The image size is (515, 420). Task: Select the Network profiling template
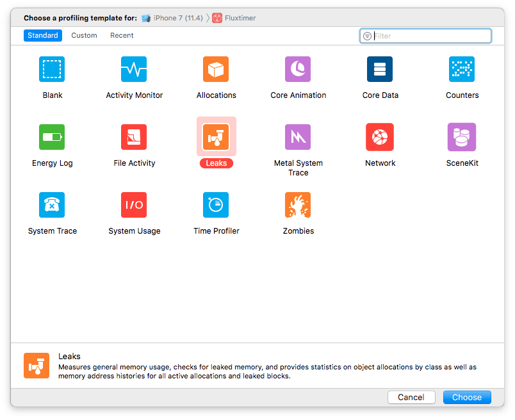click(x=380, y=136)
